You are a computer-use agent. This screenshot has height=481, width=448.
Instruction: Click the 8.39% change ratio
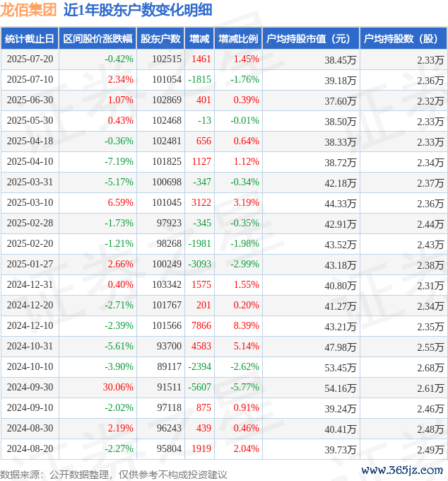point(247,325)
